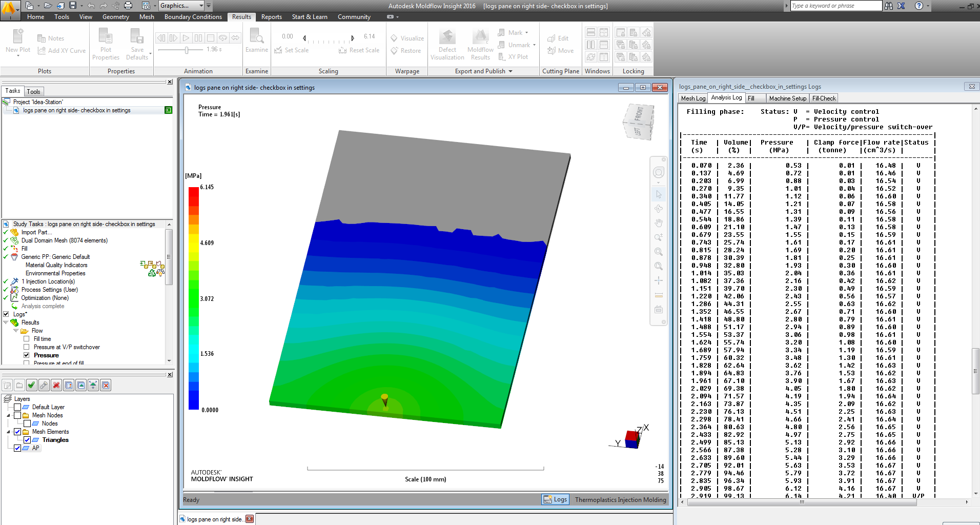Collapse the Mesh Elements layer group
980x525 pixels.
[9, 432]
